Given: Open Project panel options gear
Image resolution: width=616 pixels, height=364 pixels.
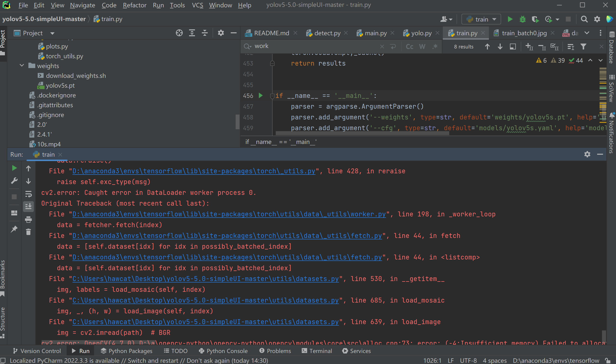Looking at the screenshot, I should (x=221, y=33).
